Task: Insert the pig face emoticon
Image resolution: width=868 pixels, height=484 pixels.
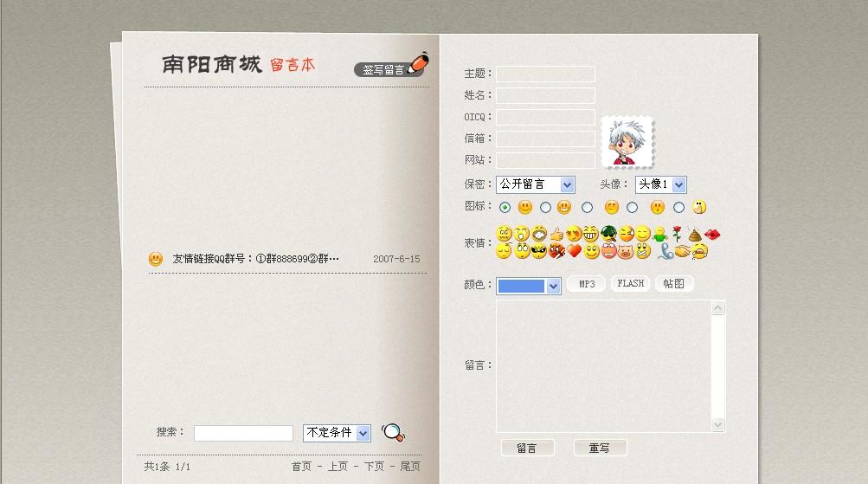Action: point(626,251)
